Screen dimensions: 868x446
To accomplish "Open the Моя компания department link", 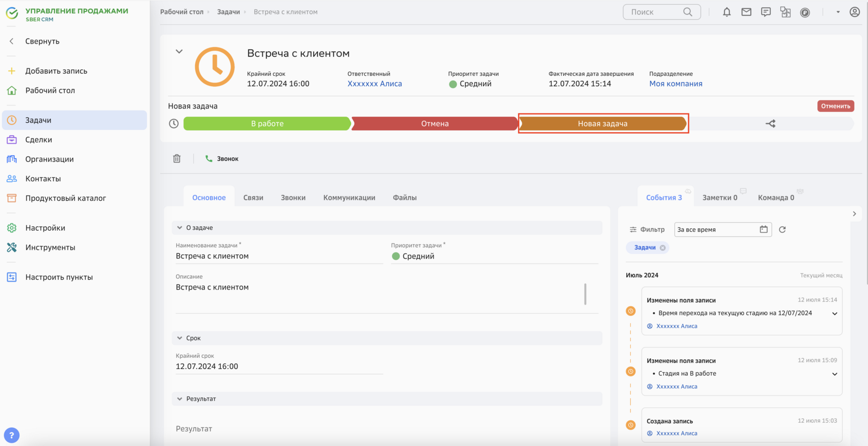I will point(676,84).
